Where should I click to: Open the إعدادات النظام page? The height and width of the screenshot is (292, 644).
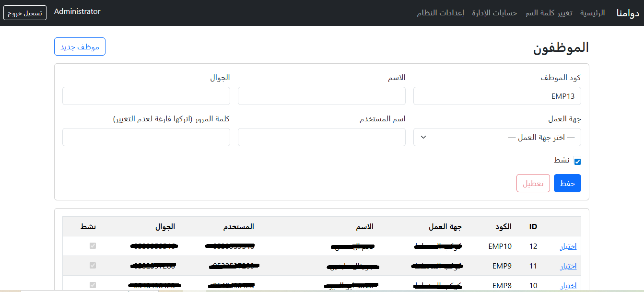[x=441, y=13]
